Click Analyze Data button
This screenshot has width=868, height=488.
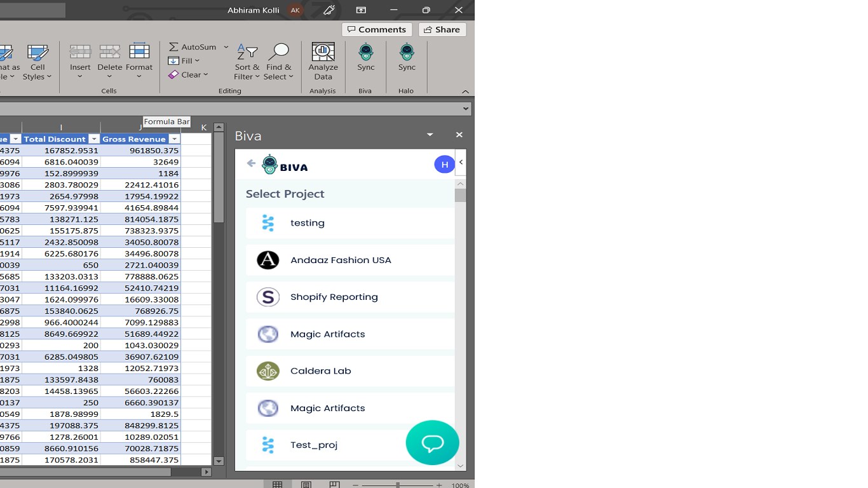(323, 62)
